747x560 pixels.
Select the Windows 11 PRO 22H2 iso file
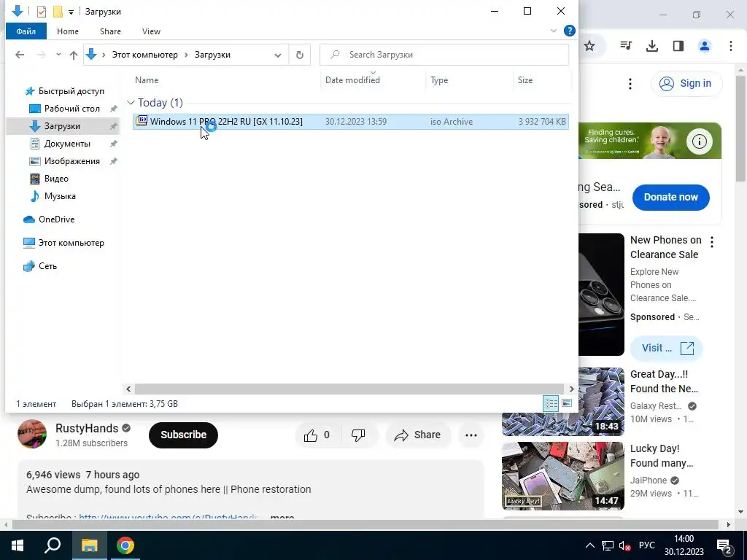click(351, 122)
